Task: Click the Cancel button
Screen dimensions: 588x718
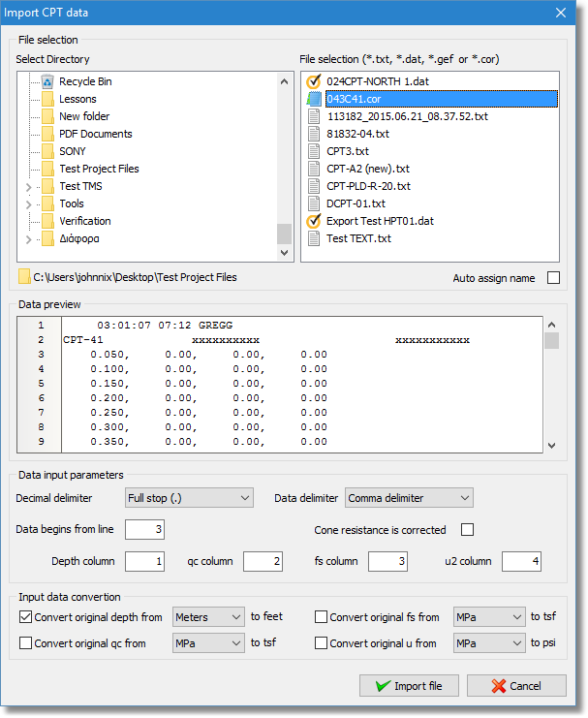Action: [x=515, y=686]
